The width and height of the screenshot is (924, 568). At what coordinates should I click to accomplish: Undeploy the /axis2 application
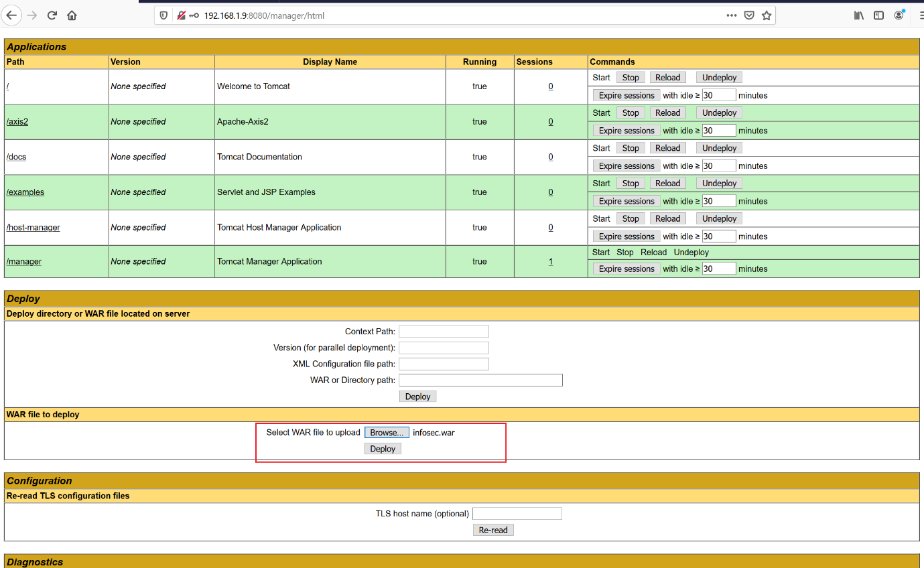point(719,113)
